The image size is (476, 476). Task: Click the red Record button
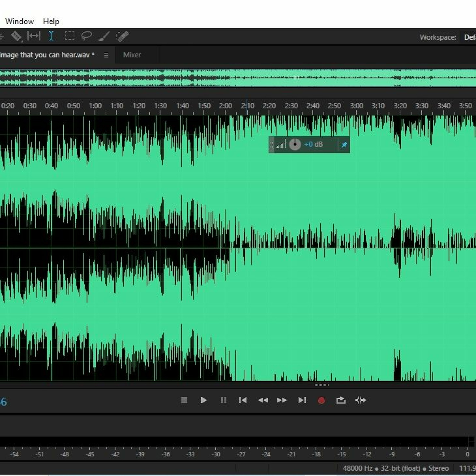(321, 401)
